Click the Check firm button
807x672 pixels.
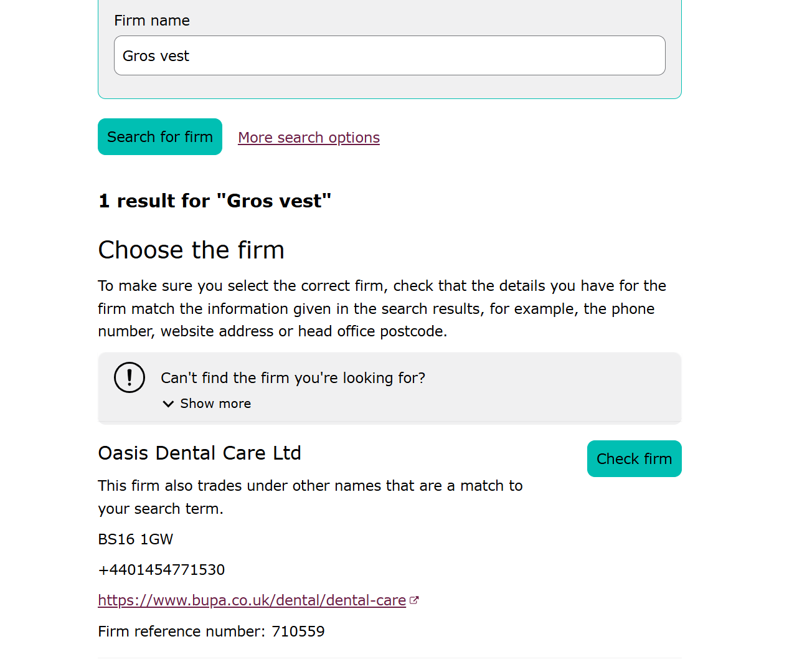point(634,458)
